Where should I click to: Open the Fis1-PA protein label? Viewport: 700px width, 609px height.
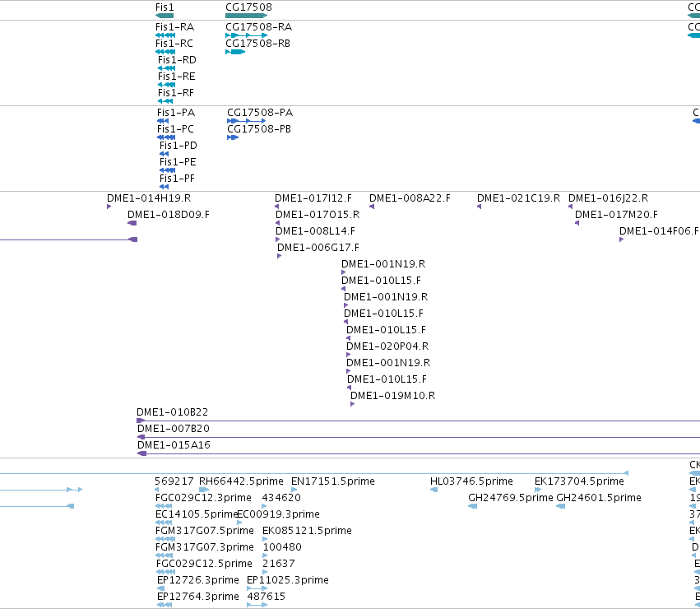click(176, 113)
